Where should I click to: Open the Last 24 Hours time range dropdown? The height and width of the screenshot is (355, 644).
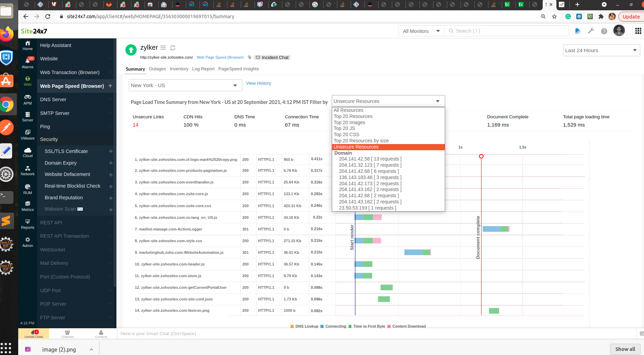(601, 50)
